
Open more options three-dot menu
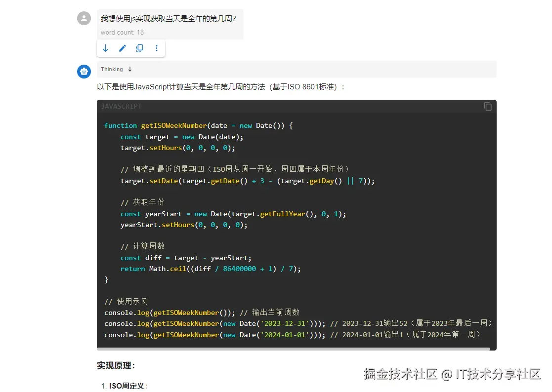tap(157, 48)
